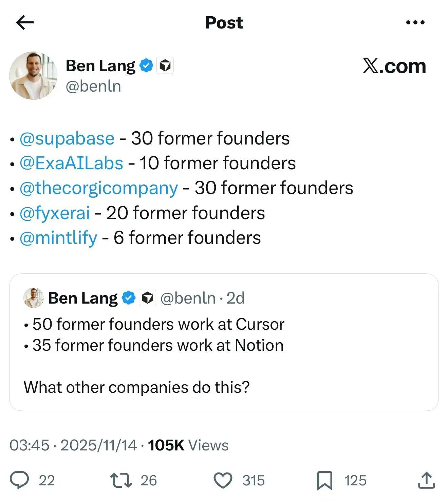This screenshot has width=448, height=502.
Task: Open Ben Lang's profile picture
Action: tap(33, 75)
